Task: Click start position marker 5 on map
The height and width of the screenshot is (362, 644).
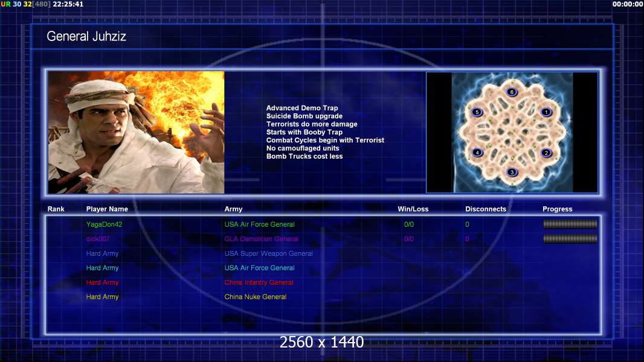Action: click(x=477, y=112)
